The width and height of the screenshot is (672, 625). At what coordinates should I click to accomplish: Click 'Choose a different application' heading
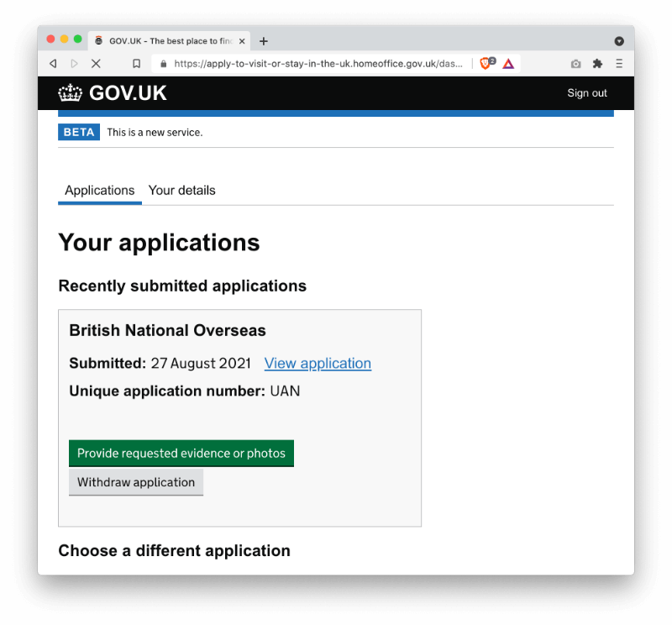pos(175,551)
